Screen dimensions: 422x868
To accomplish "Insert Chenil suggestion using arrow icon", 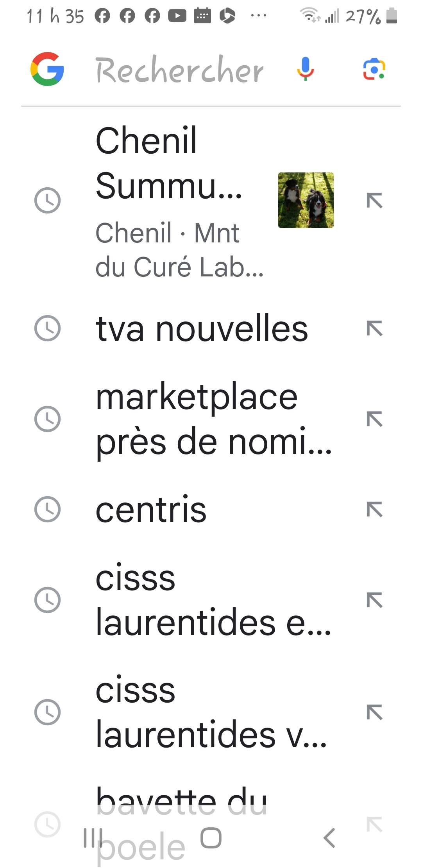I will tap(374, 201).
